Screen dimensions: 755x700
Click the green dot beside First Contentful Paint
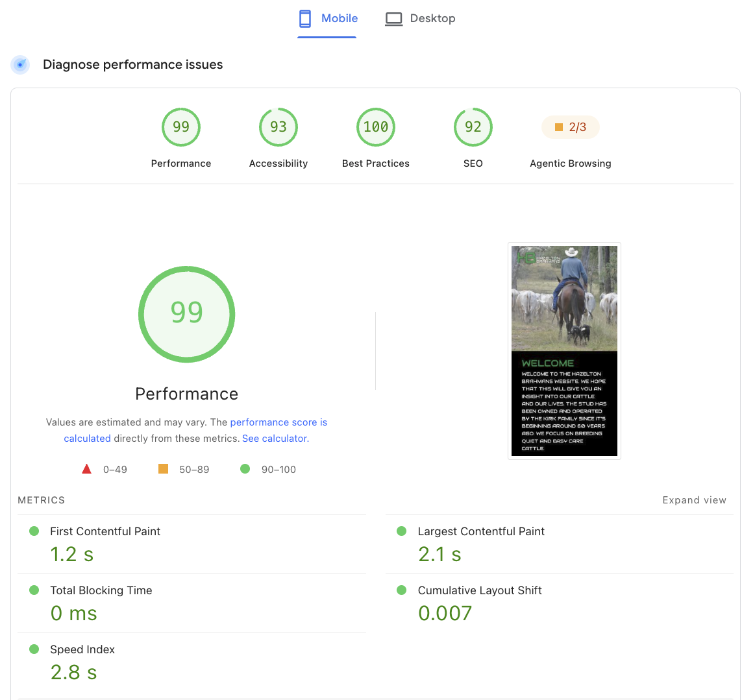34,531
